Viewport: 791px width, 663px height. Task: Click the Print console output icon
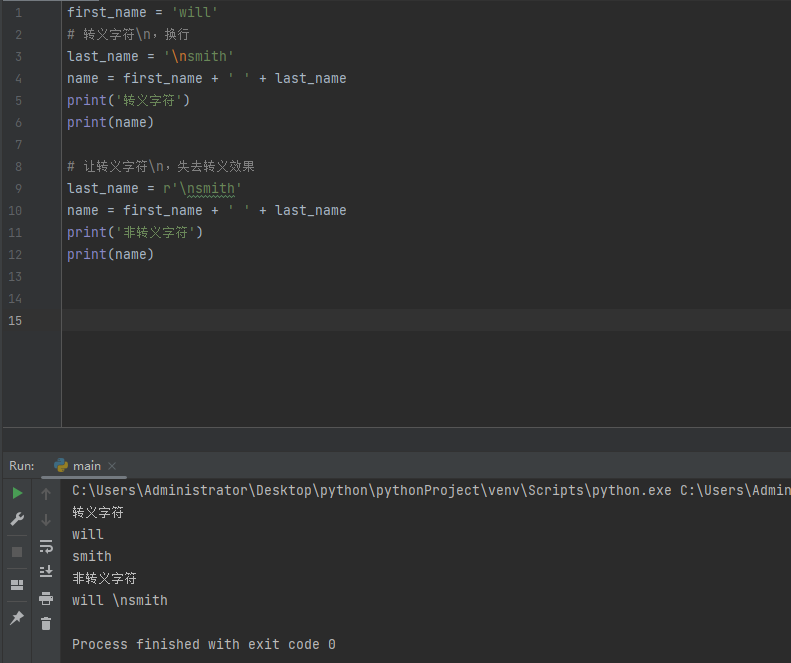point(46,598)
